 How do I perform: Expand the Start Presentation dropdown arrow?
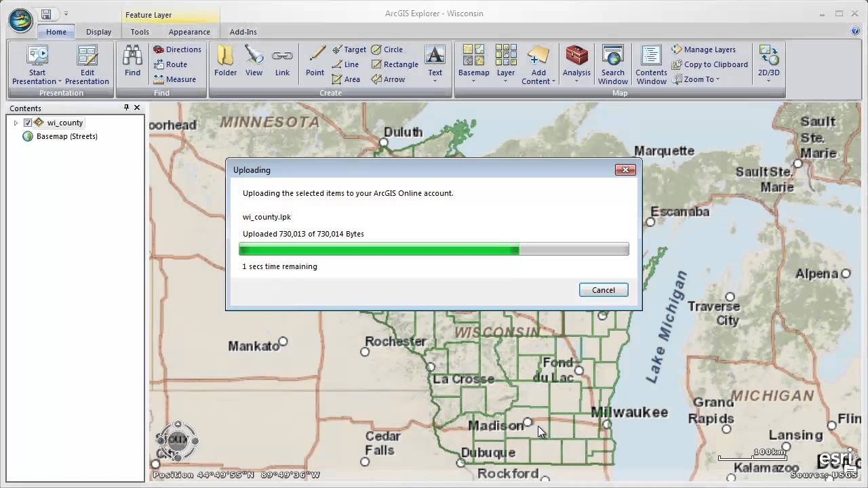pyautogui.click(x=60, y=82)
